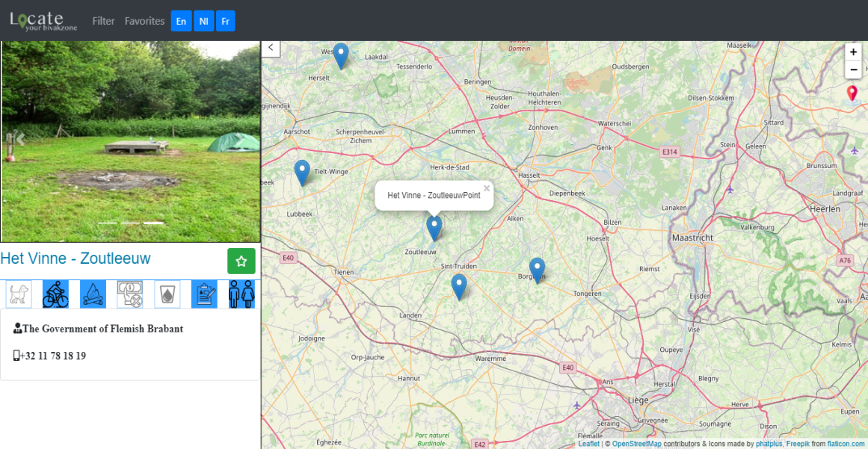Click the campfire amenity icon

pos(93,294)
